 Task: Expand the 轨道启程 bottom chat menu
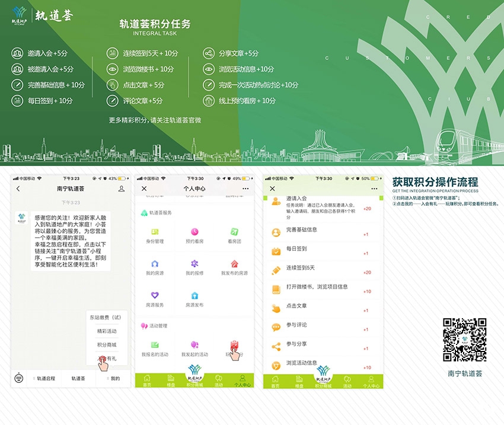pyautogui.click(x=46, y=378)
